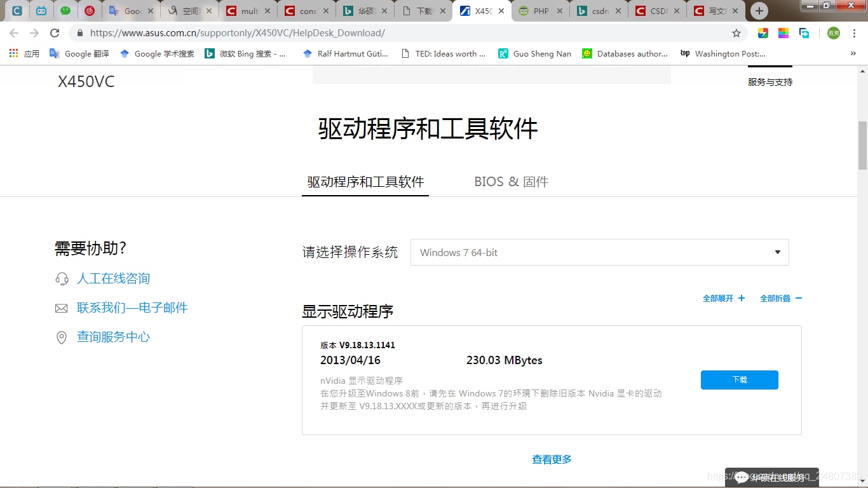The width and height of the screenshot is (868, 488).
Task: Open the 华硕在线服务 chat widget
Action: (x=772, y=477)
